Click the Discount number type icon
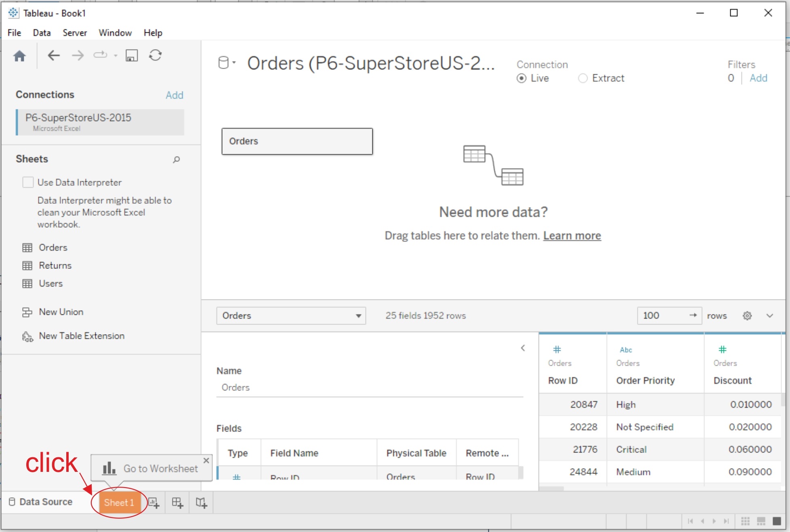The height and width of the screenshot is (532, 790). 723,350
